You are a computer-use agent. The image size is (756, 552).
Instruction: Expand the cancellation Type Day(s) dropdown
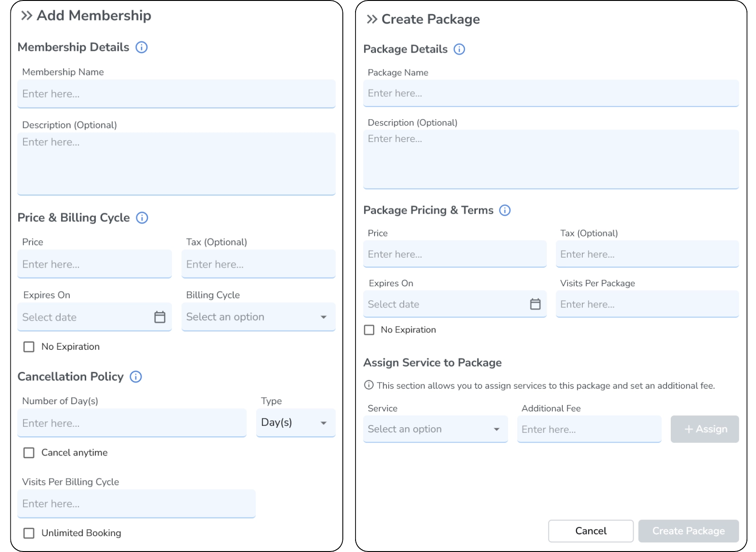point(295,423)
